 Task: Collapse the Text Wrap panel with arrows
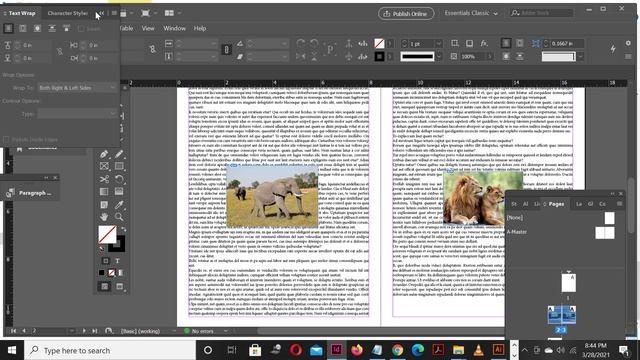pyautogui.click(x=101, y=13)
